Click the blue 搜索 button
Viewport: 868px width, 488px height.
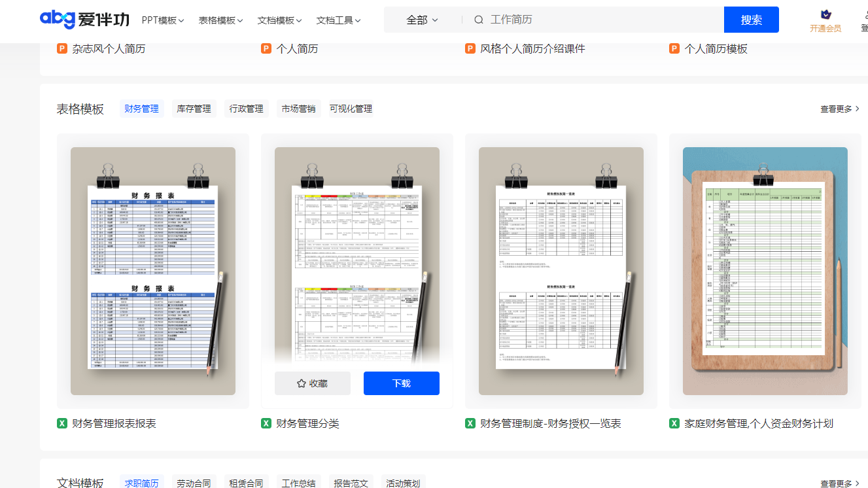click(751, 20)
